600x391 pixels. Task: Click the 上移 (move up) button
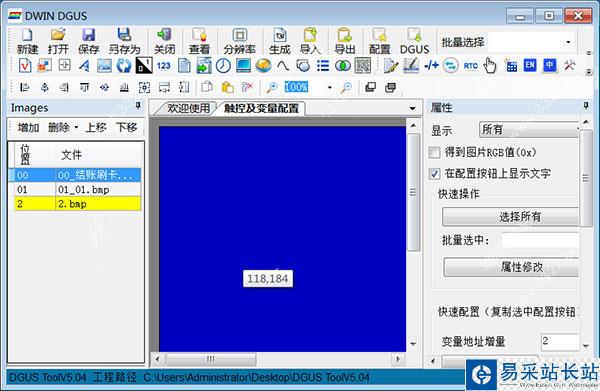pyautogui.click(x=96, y=127)
